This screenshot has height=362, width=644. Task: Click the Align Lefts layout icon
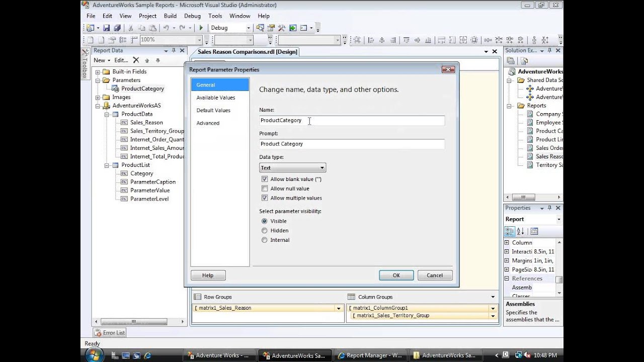click(371, 40)
